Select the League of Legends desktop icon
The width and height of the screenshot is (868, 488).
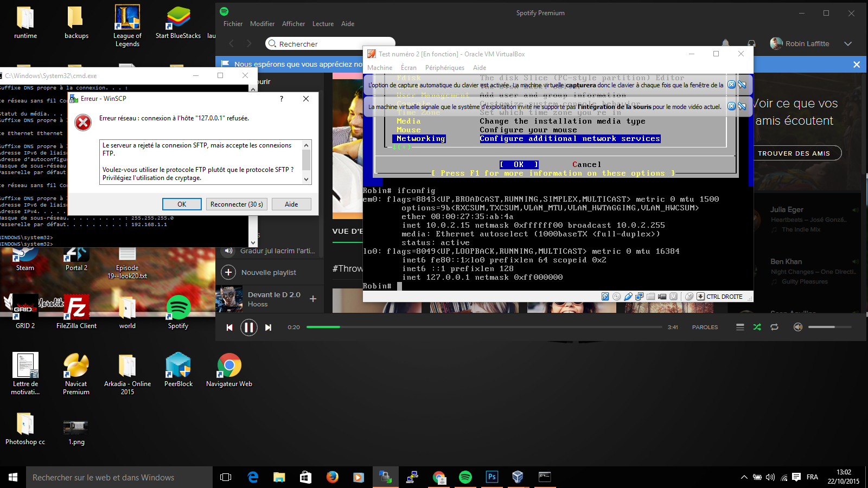tap(127, 25)
